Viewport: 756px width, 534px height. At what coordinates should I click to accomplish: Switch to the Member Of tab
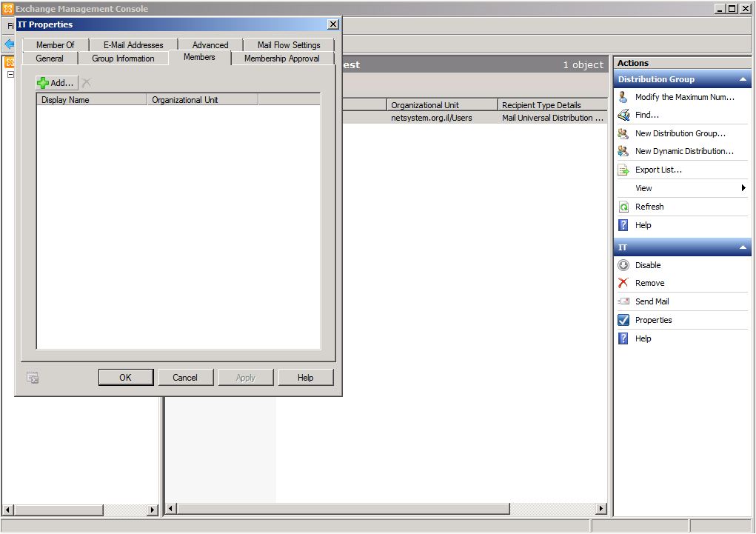(x=55, y=45)
